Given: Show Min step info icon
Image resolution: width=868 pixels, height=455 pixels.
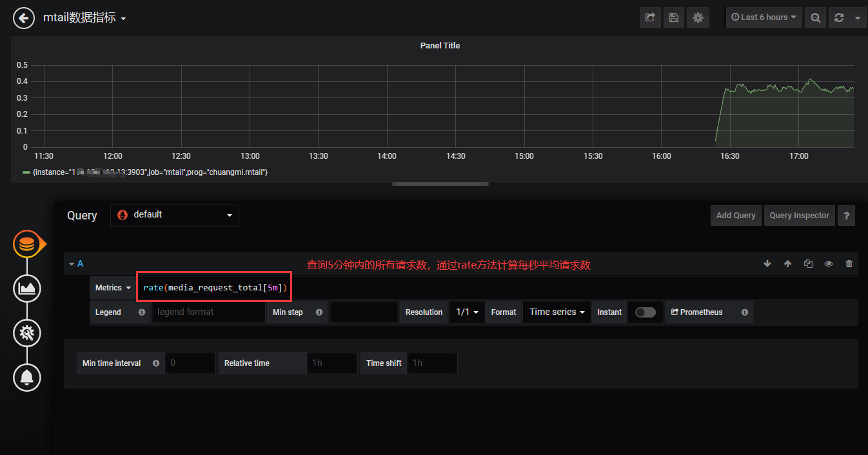Looking at the screenshot, I should (x=319, y=312).
